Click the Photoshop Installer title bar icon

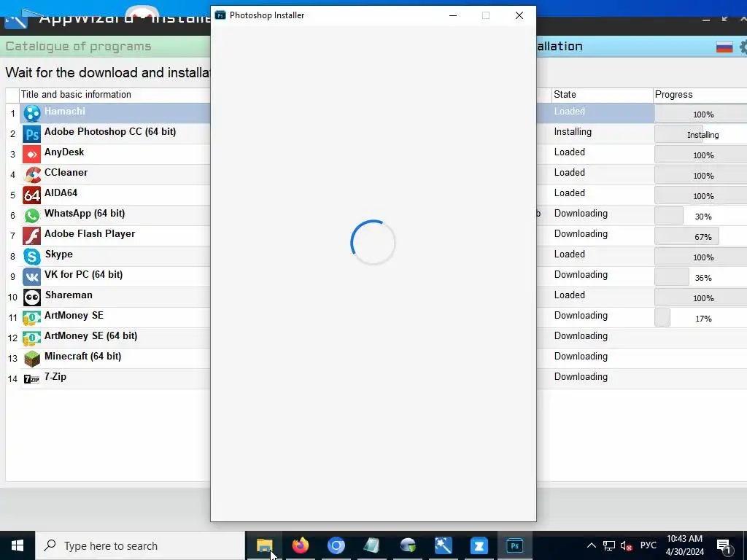(220, 15)
